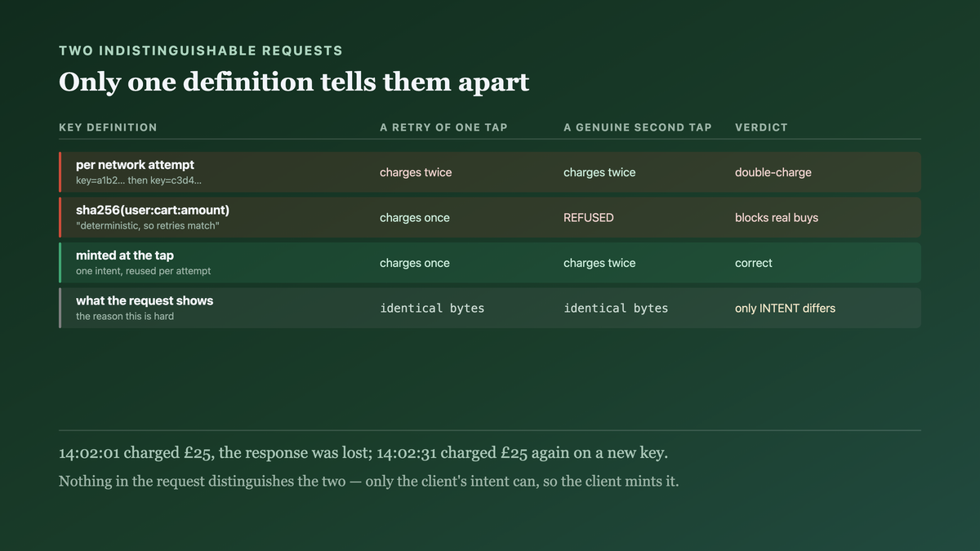Click the 'double-charge' verdict
The height and width of the screenshot is (551, 980).
click(x=773, y=172)
